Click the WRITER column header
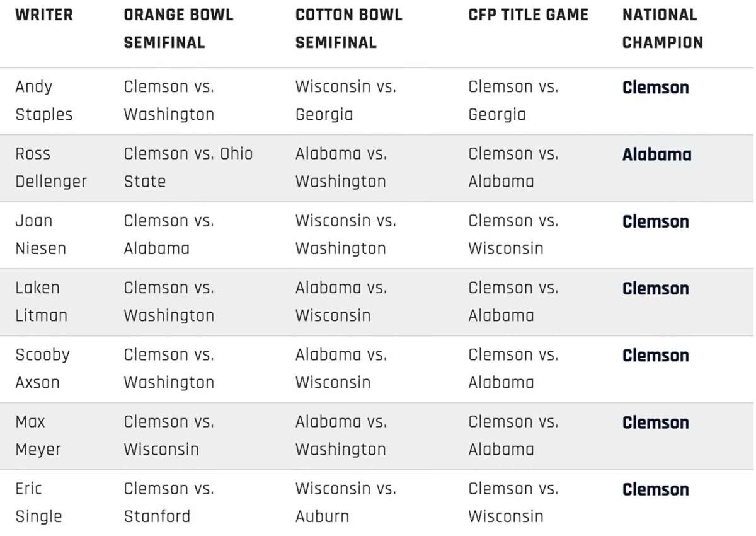Image resolution: width=756 pixels, height=536 pixels. tap(43, 15)
